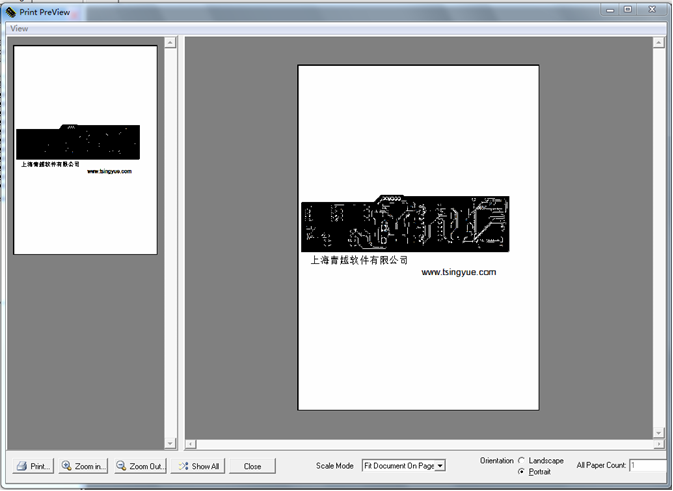Click the thumbnail panel scroll down arrow

click(170, 443)
